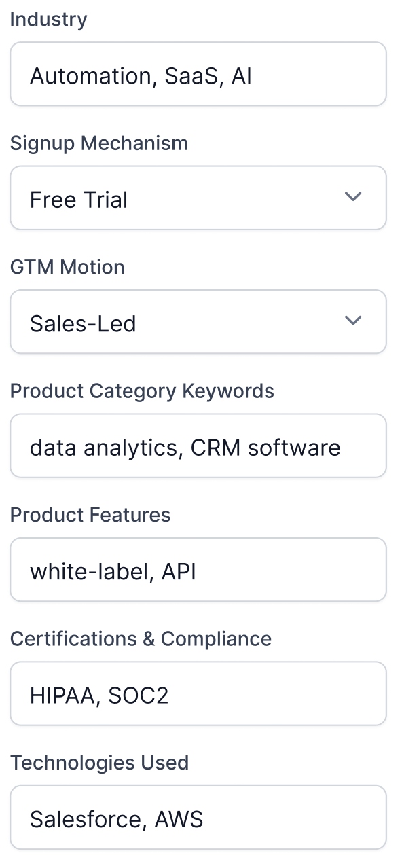Open the Signup Mechanism dropdown
The height and width of the screenshot is (868, 402).
[x=198, y=198]
